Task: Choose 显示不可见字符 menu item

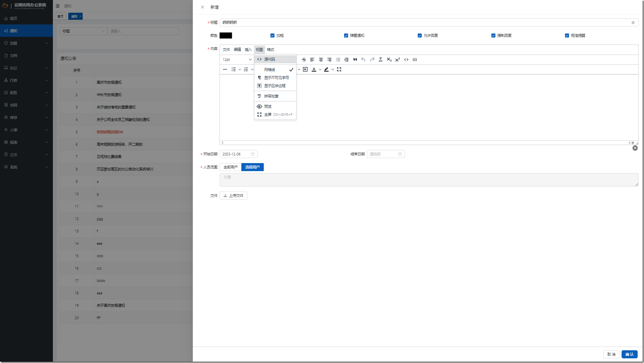Action: [275, 78]
